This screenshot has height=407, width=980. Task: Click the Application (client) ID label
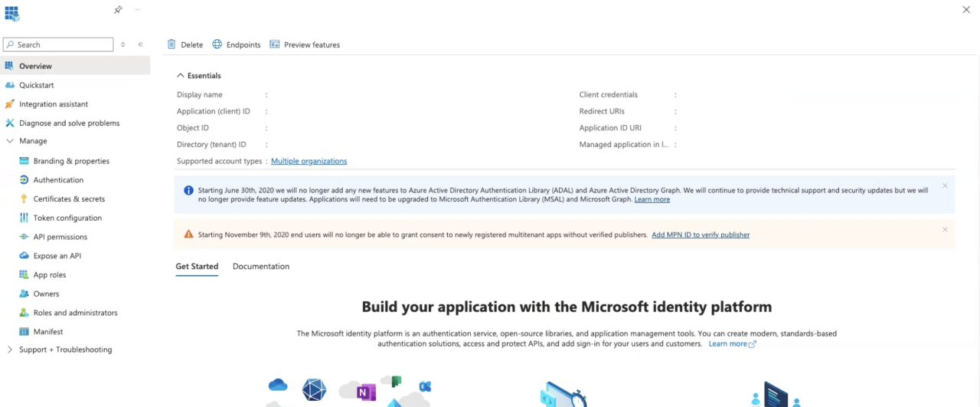click(214, 111)
